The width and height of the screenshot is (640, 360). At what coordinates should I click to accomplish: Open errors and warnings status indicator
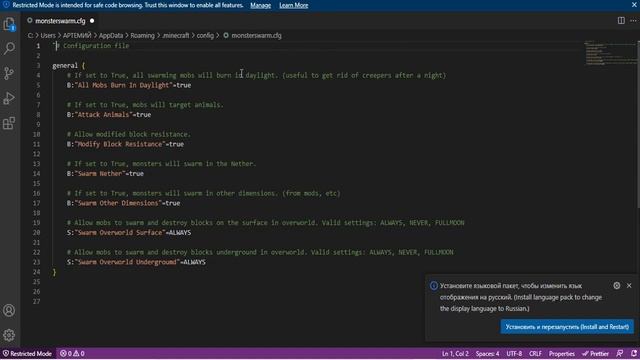coord(72,353)
